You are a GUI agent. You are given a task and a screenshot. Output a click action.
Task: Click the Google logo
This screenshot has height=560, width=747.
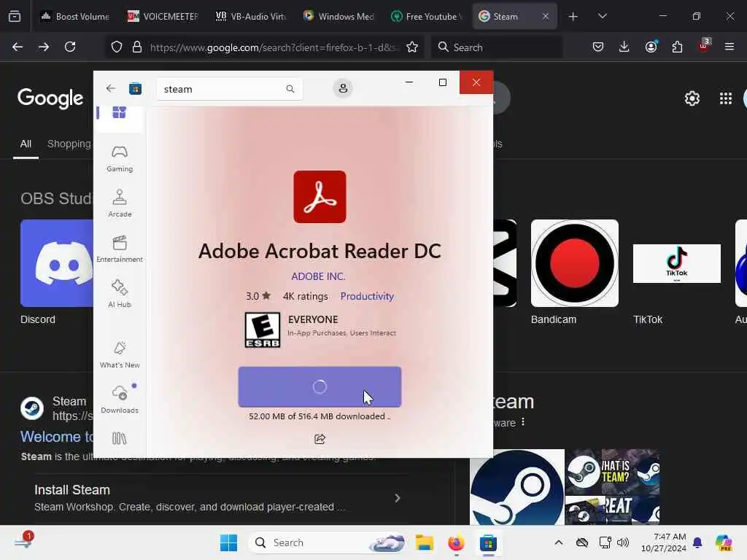pyautogui.click(x=50, y=98)
